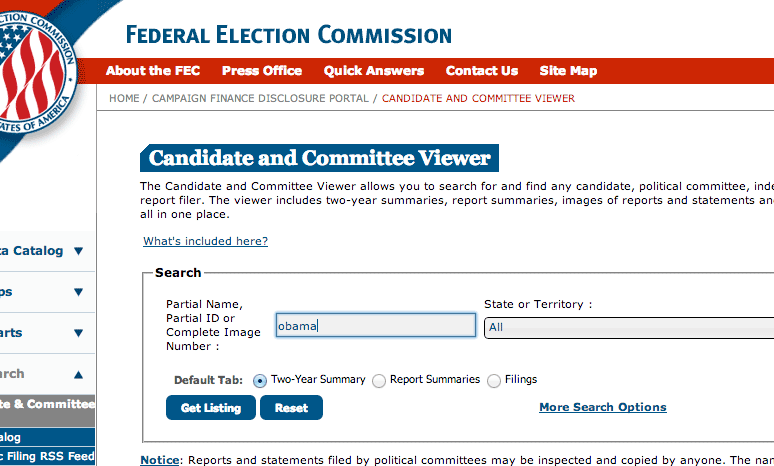The image size is (774, 466).
Task: Go to Campaign Finance Disclosure Portal breadcrumb
Action: click(260, 98)
